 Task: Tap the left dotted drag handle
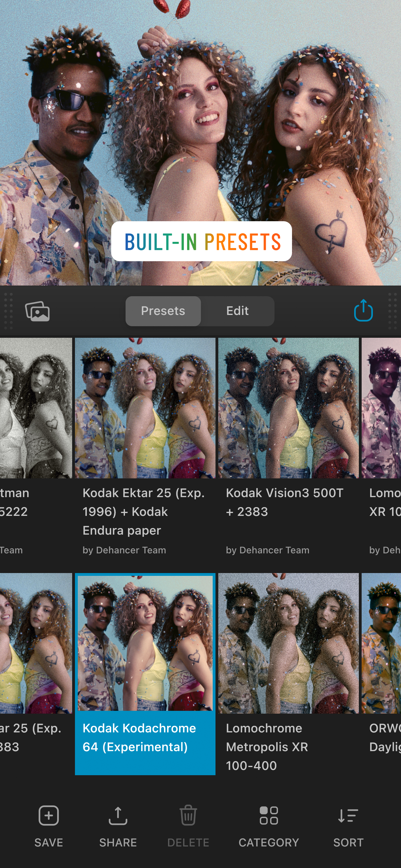click(x=8, y=311)
